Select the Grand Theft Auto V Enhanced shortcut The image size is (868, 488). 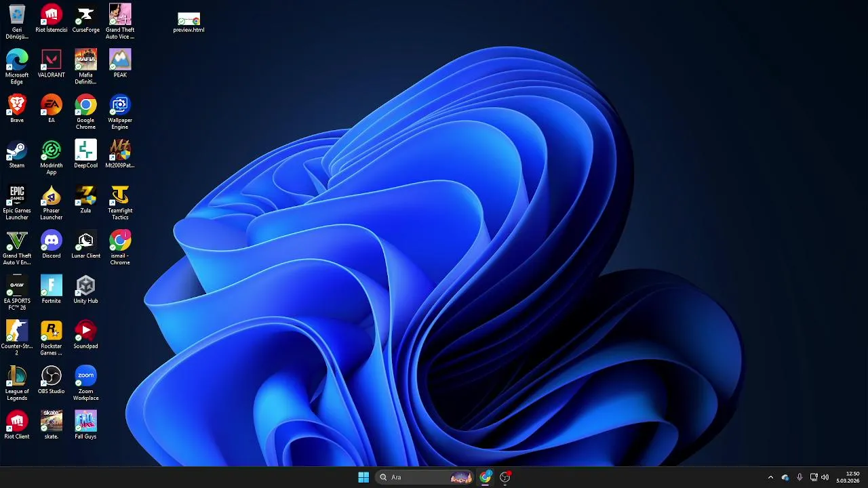[17, 248]
